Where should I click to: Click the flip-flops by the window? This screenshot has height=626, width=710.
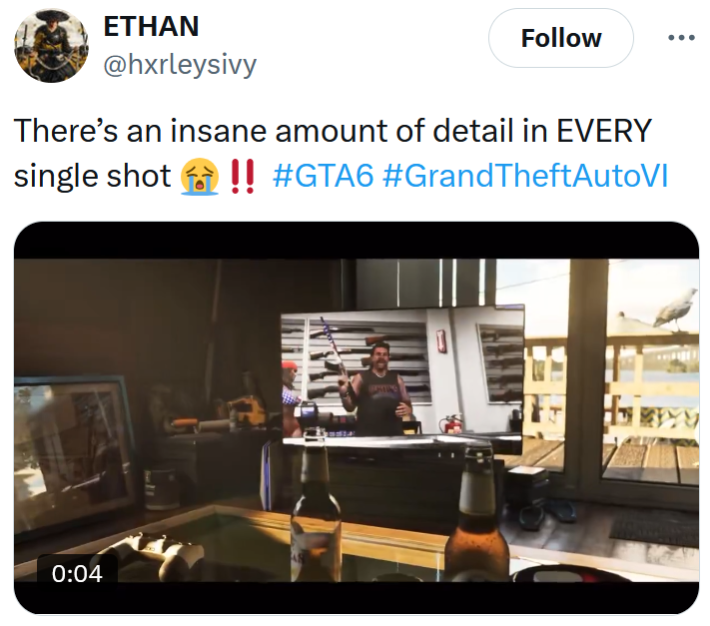(547, 515)
